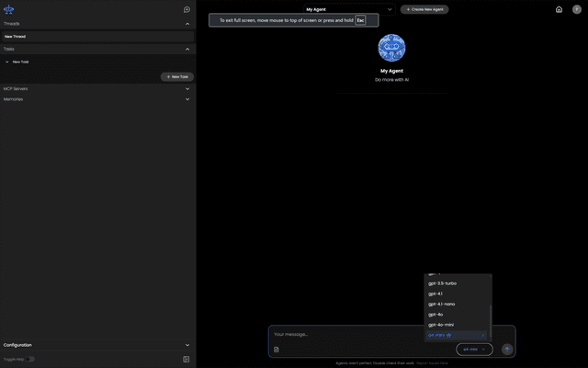Viewport: 588px width, 368px height.
Task: Collapse the Tasks section
Action: 187,50
